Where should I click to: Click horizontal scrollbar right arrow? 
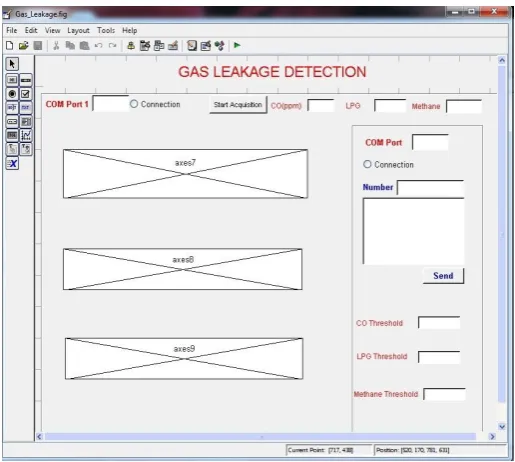[492, 436]
